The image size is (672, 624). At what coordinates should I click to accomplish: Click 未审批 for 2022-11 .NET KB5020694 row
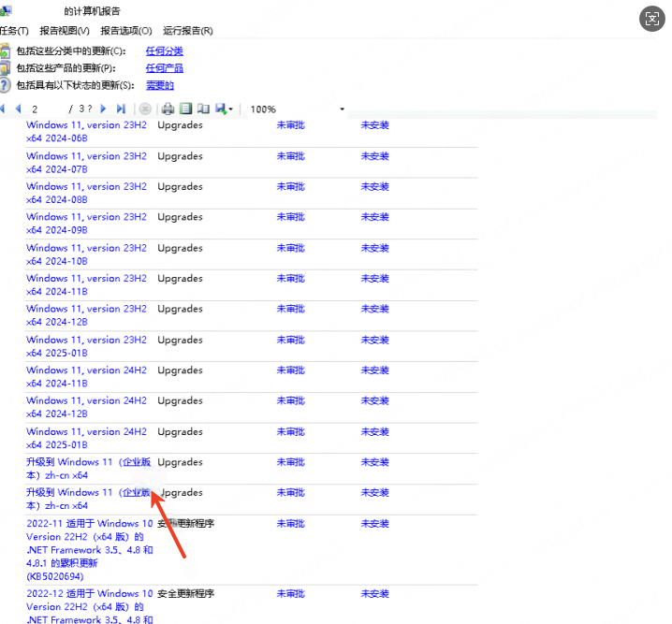coord(290,524)
